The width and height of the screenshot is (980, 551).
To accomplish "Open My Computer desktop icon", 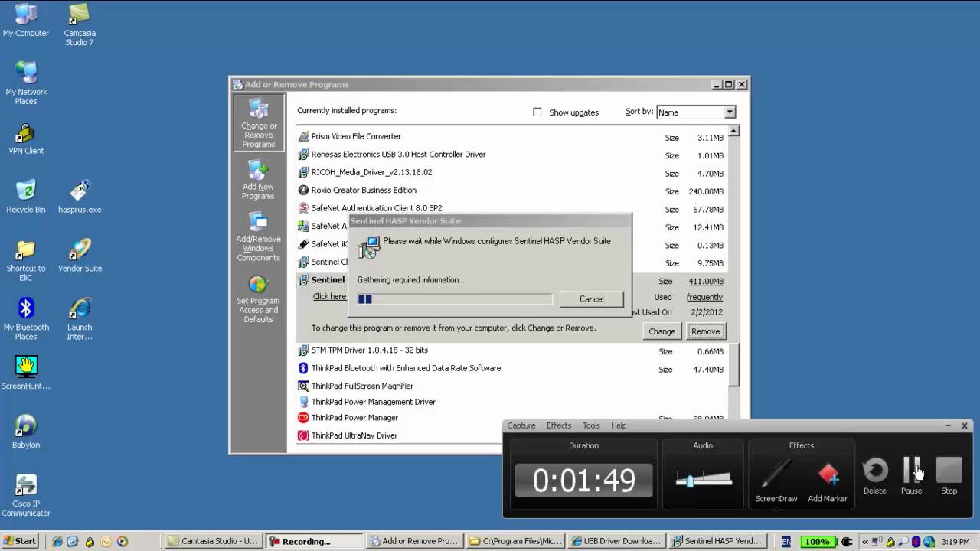I will 25,21.
